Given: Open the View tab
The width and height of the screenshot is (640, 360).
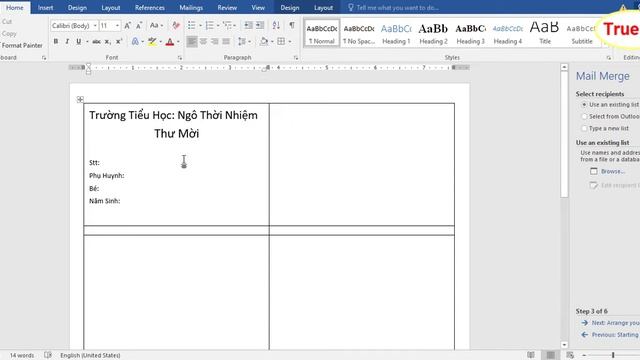Looking at the screenshot, I should [258, 8].
